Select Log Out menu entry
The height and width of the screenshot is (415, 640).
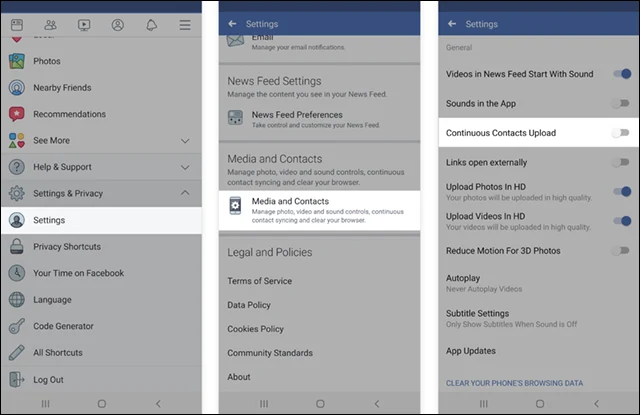[101, 379]
